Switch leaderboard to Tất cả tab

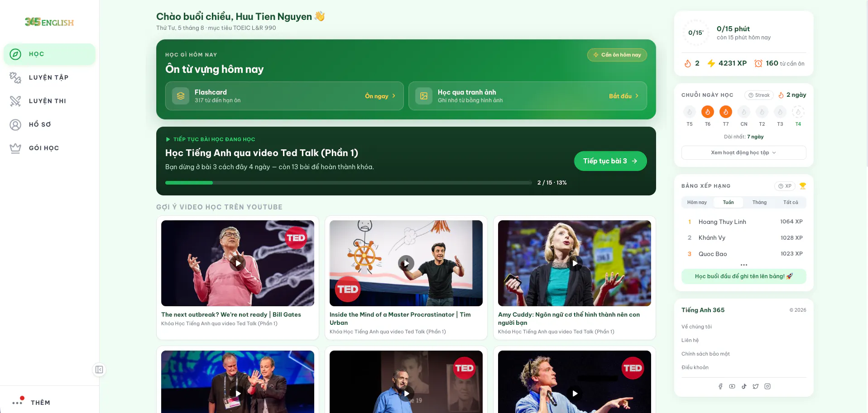click(x=791, y=202)
